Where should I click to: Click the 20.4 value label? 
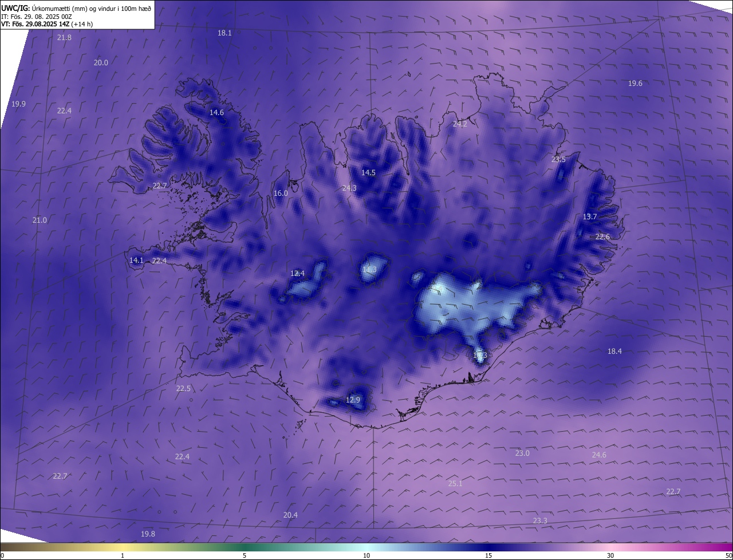(x=290, y=515)
